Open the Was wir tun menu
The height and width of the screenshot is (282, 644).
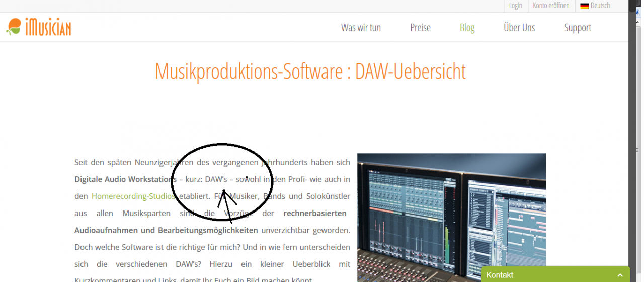tap(361, 28)
